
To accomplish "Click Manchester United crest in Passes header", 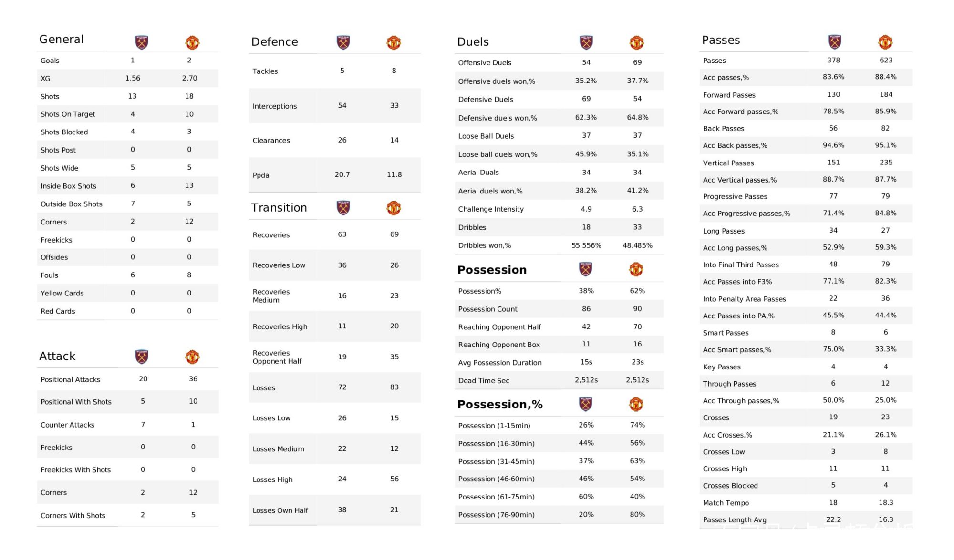I will 885,42.
